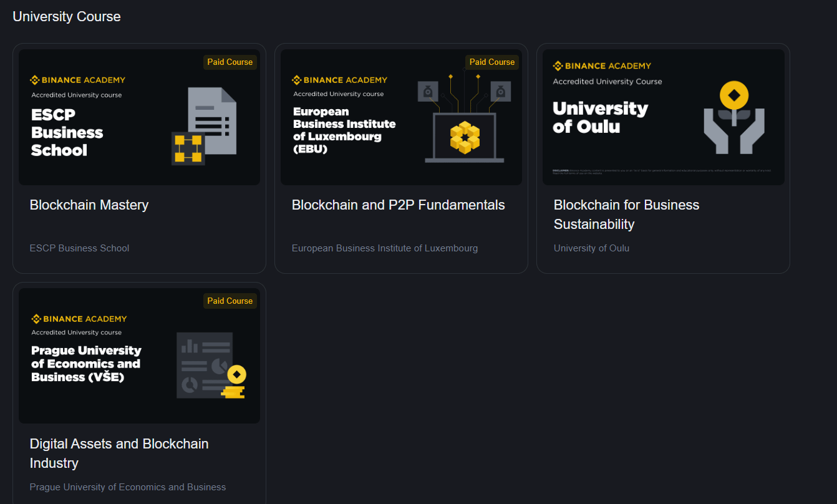Screen dimensions: 837x504
Task: Click the ESCP Business School subtitle text
Action: pos(79,248)
